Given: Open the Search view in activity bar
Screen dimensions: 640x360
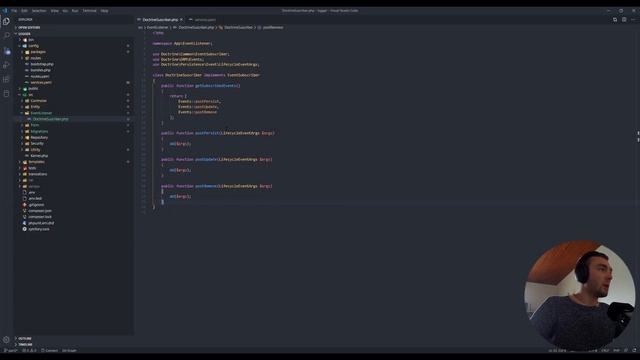Looking at the screenshot, I should (x=6, y=36).
